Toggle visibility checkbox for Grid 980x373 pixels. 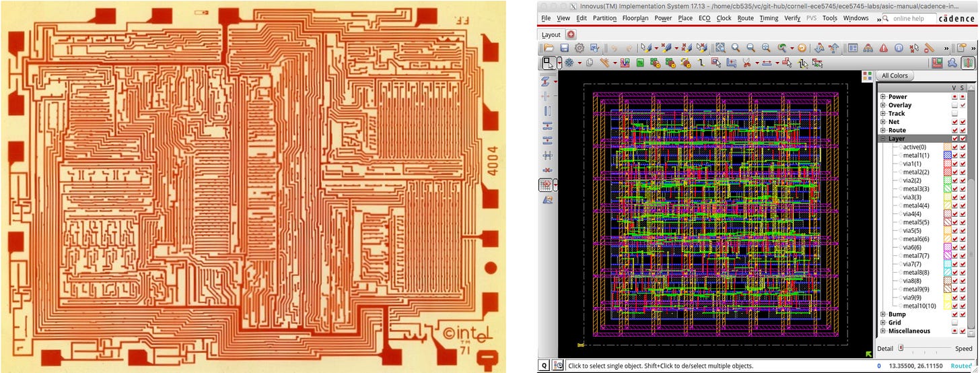[x=954, y=323]
